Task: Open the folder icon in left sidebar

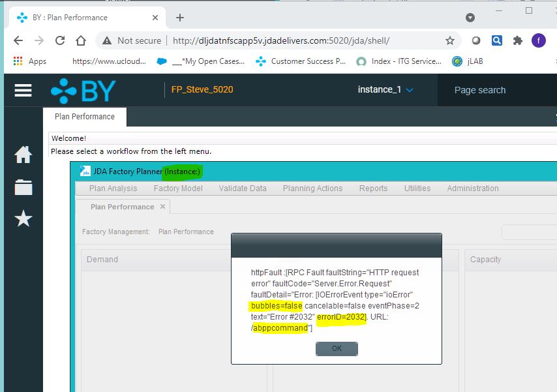Action: click(23, 187)
